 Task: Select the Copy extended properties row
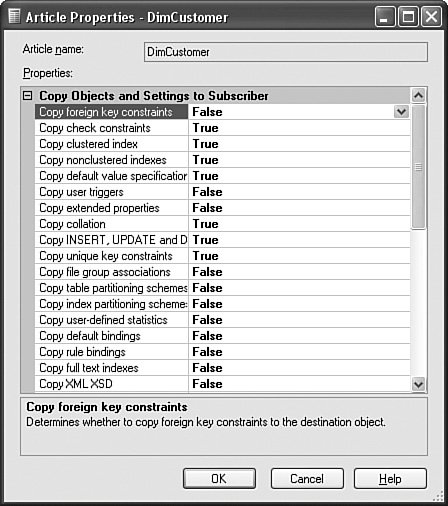click(222, 208)
